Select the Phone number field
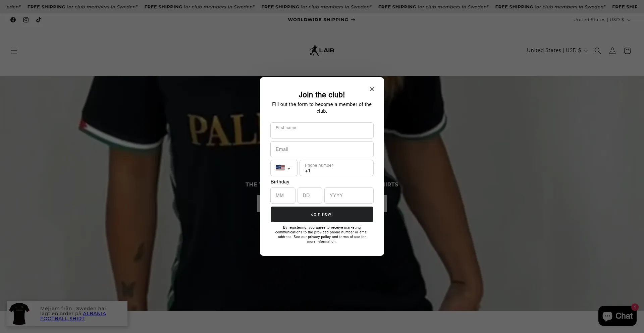The image size is (644, 333). [336, 168]
